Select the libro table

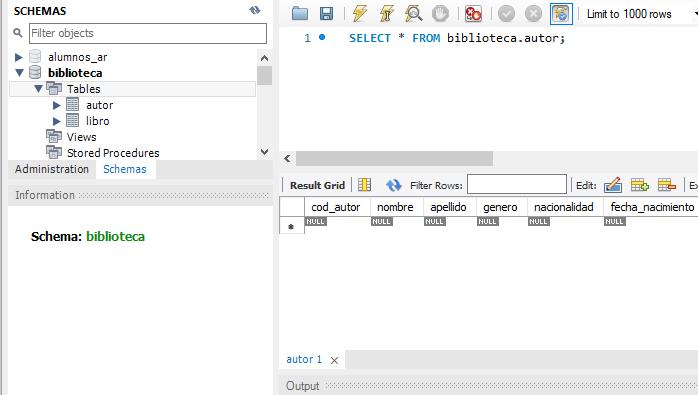tap(97, 121)
